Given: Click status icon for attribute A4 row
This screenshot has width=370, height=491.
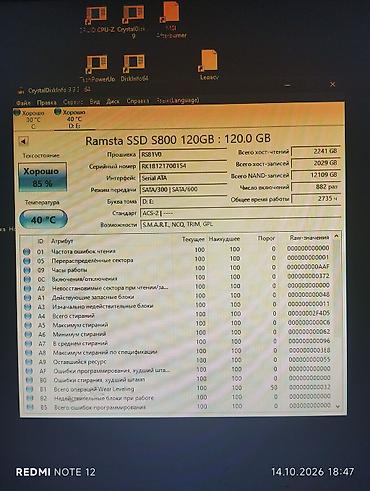Looking at the screenshot, I should [x=28, y=316].
